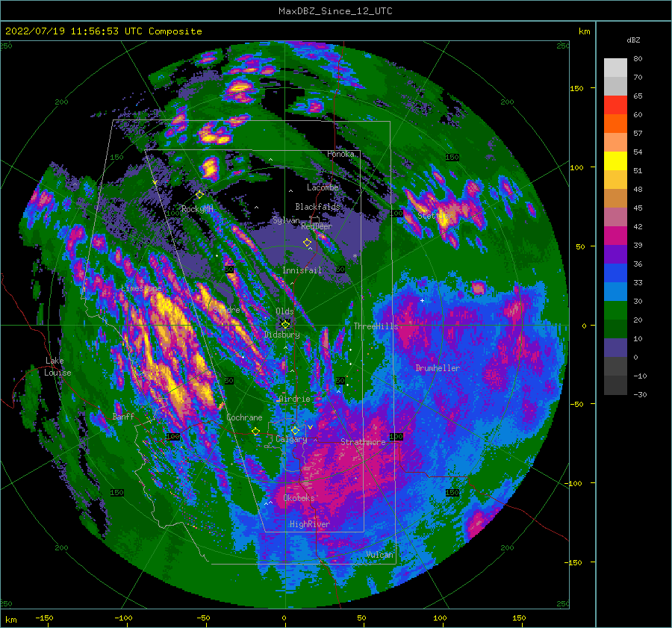Click the light gray band between 80 and 70 dBZ
Screen dimensions: 672x628
point(615,68)
